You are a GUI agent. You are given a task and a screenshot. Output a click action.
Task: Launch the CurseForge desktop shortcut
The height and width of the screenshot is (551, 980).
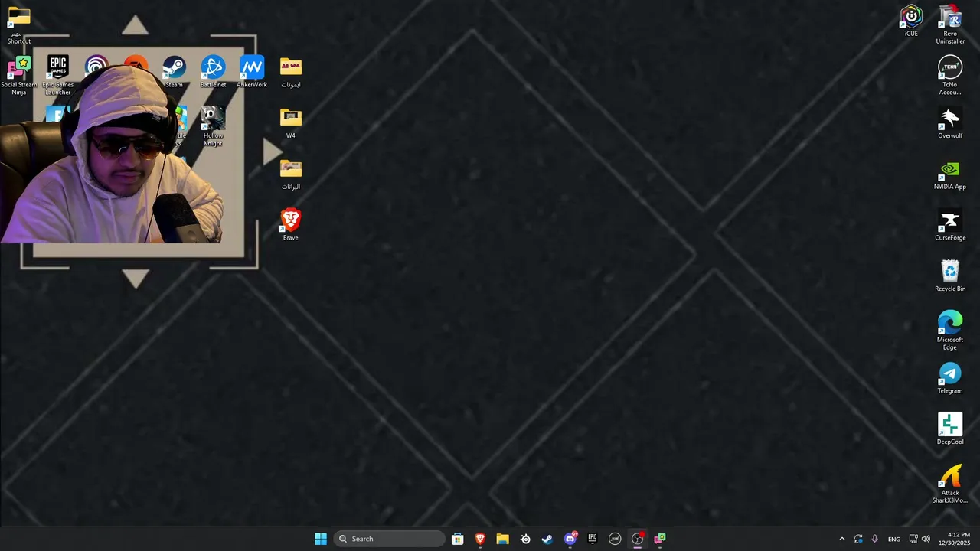950,224
